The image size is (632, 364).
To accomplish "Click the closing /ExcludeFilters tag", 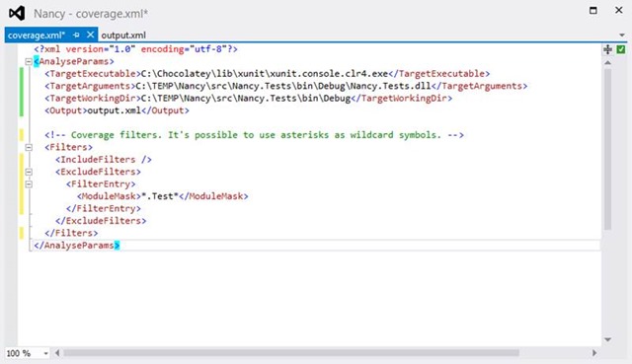I will tap(101, 221).
